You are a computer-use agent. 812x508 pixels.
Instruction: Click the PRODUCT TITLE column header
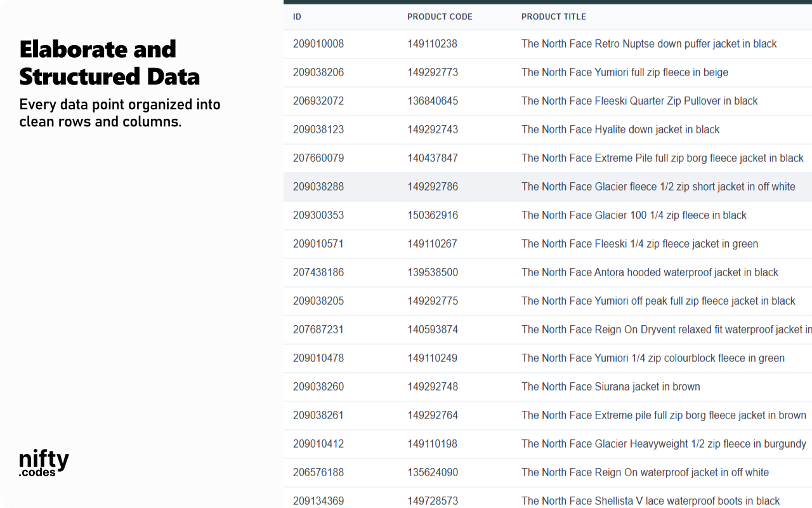(553, 17)
